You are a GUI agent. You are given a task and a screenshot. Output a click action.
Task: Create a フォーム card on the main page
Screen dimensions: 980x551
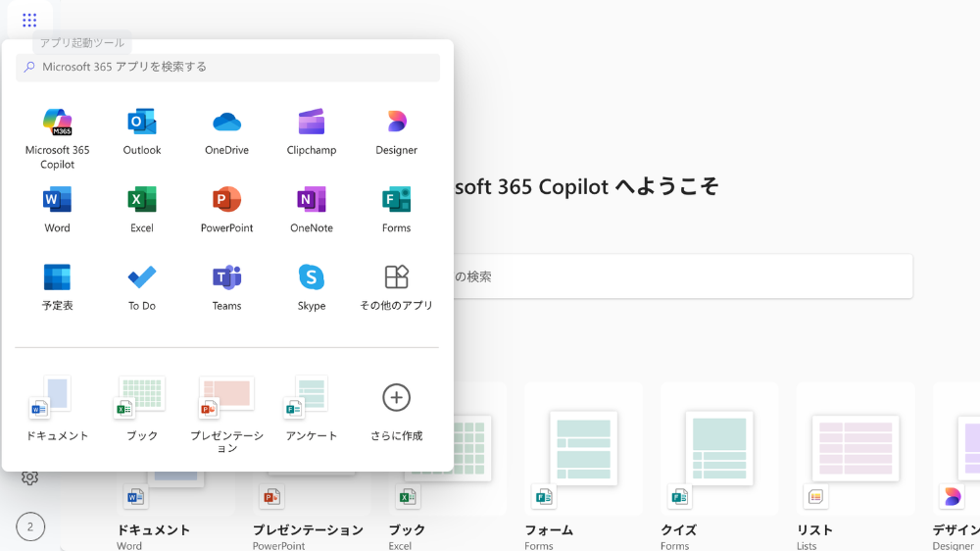[583, 467]
